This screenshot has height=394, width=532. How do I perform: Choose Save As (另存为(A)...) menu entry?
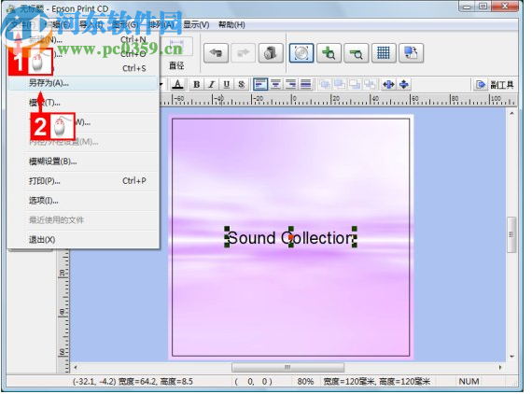82,83
